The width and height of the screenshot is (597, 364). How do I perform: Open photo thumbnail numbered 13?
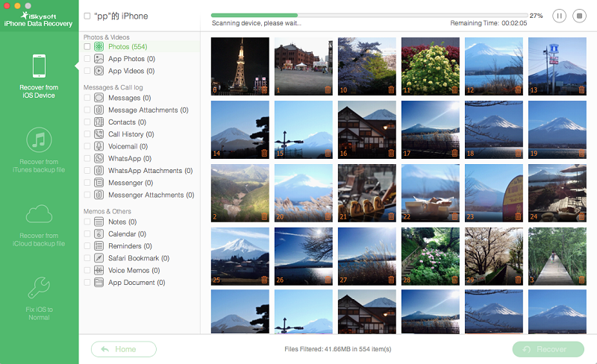[557, 66]
